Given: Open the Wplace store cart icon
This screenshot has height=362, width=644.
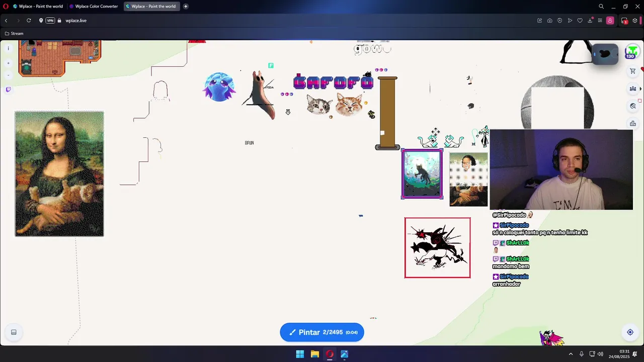Looking at the screenshot, I should point(632,71).
